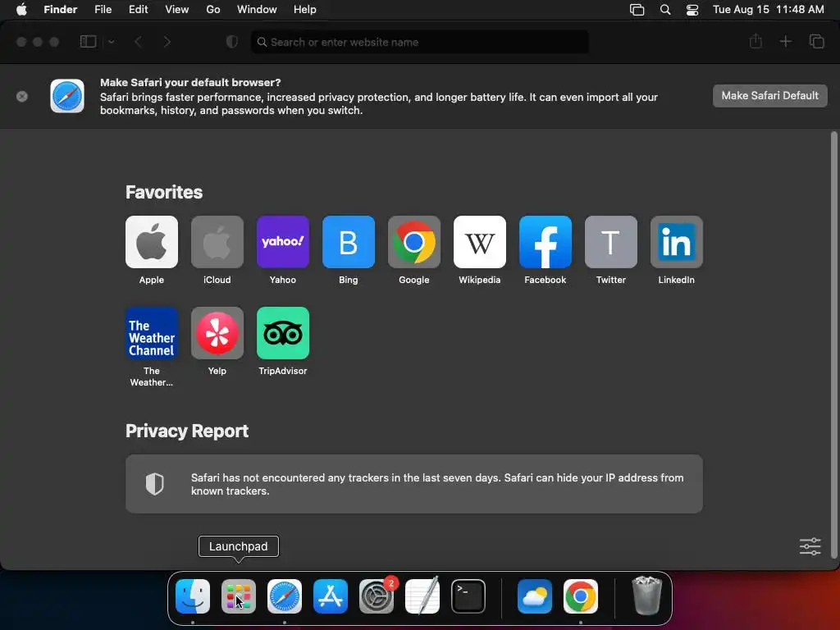Viewport: 840px width, 630px height.
Task: Expand the sidebar tab group dropdown arrow
Action: [112, 42]
